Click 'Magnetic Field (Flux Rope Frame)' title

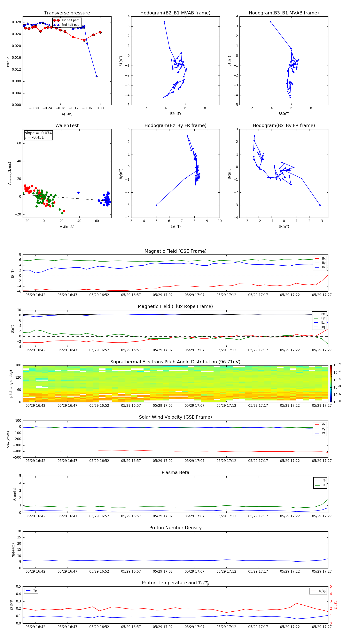click(x=175, y=306)
